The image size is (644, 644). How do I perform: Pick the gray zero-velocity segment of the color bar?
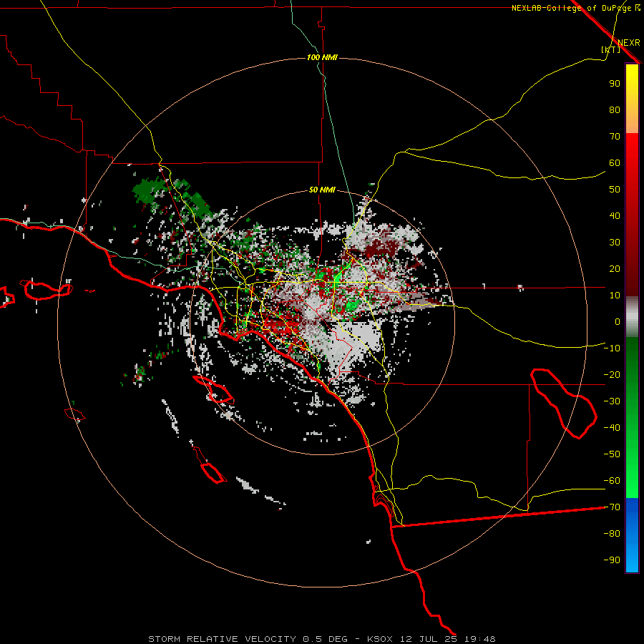(x=632, y=317)
